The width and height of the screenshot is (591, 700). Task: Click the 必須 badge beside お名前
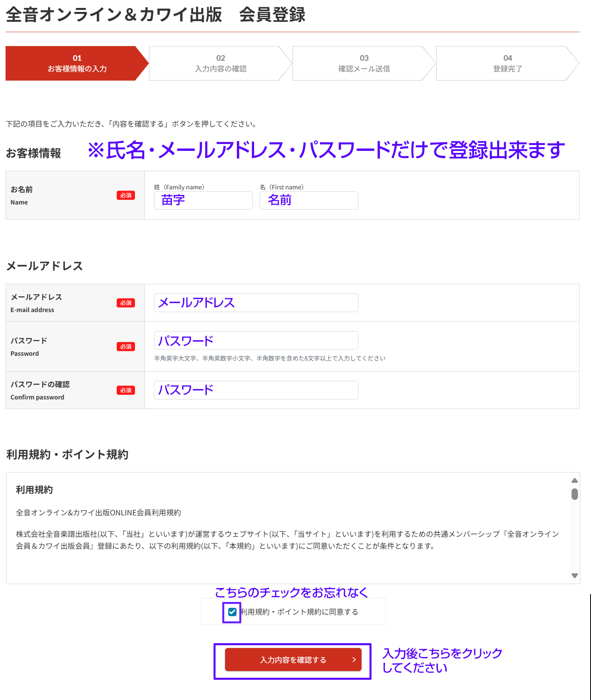tap(125, 195)
